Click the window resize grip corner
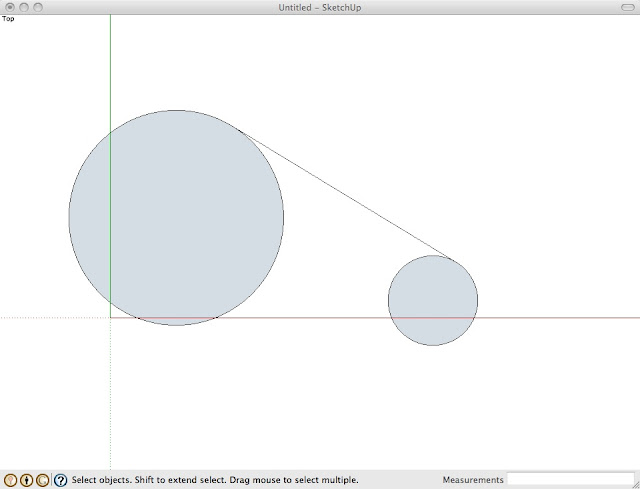 click(636, 485)
